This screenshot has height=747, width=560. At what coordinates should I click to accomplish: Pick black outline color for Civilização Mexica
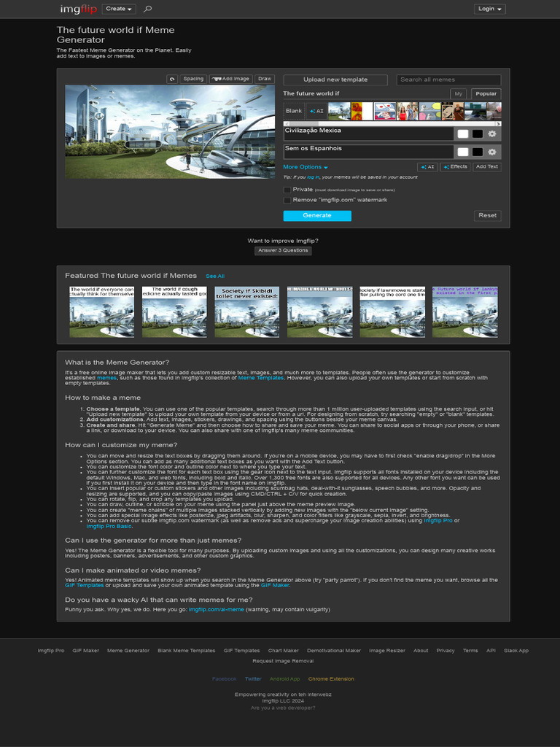[478, 134]
